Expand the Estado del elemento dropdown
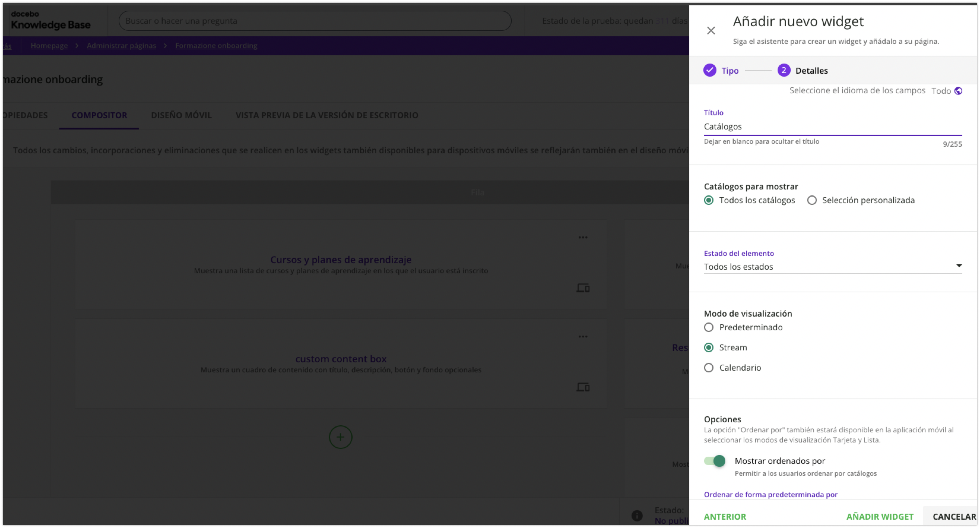The width and height of the screenshot is (980, 528). pyautogui.click(x=832, y=266)
